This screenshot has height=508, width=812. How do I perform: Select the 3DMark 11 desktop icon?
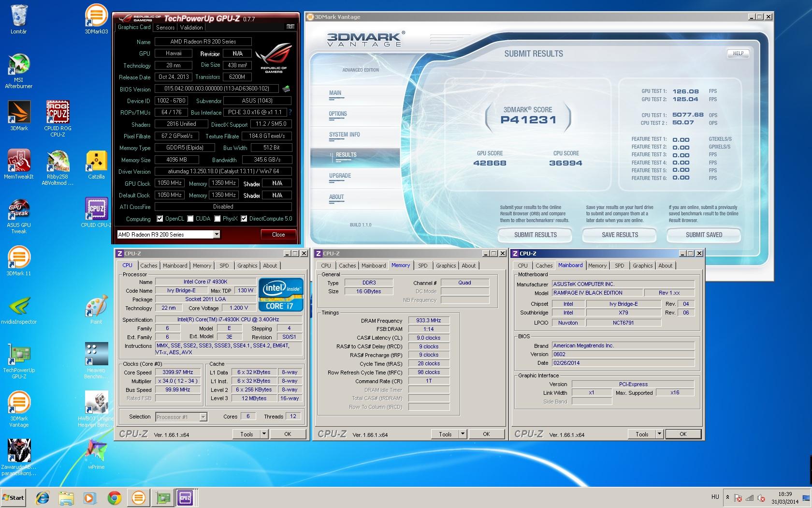tap(19, 261)
